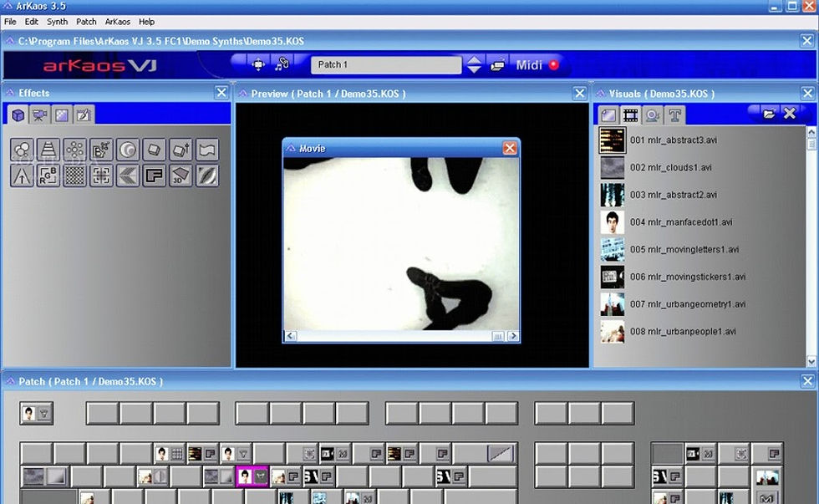The width and height of the screenshot is (819, 504).
Task: Close the Effects panel
Action: click(x=221, y=93)
